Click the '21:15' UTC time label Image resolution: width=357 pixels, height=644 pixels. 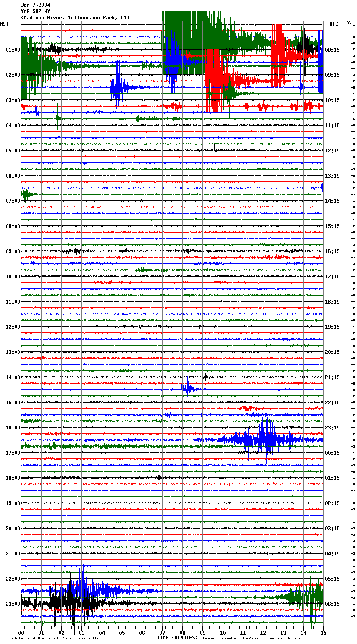click(x=332, y=377)
